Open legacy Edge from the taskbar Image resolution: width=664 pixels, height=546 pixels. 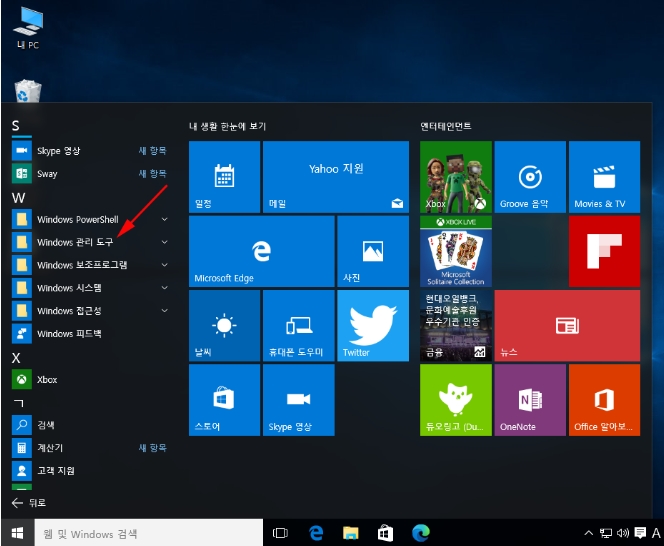pyautogui.click(x=316, y=533)
